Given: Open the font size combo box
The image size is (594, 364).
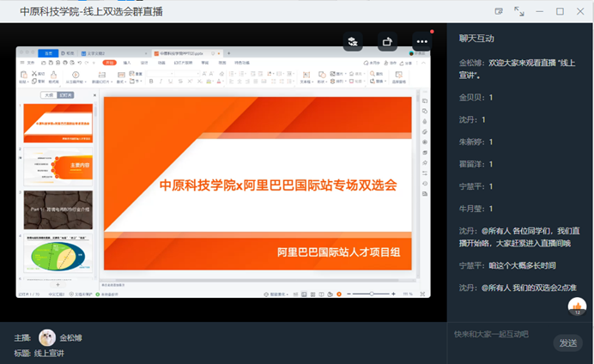Looking at the screenshot, I should 187,74.
